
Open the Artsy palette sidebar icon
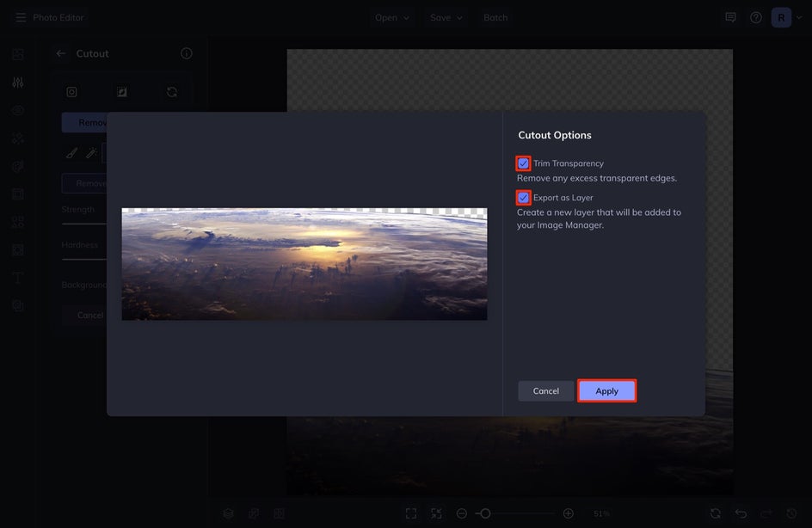[18, 166]
